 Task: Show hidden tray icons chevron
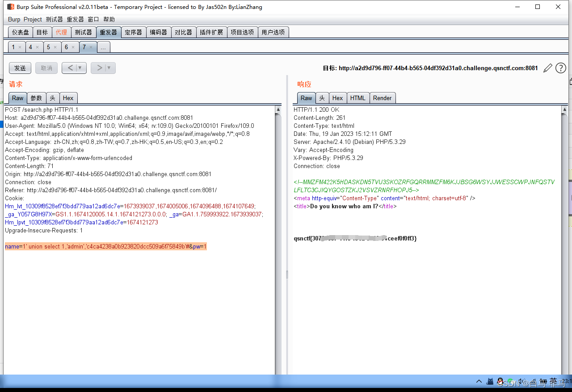[x=479, y=381]
